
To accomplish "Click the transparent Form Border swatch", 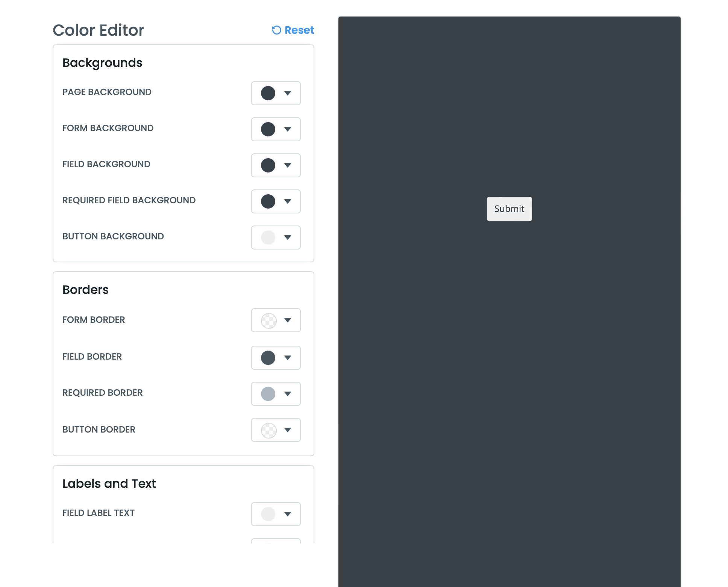I will coord(268,320).
